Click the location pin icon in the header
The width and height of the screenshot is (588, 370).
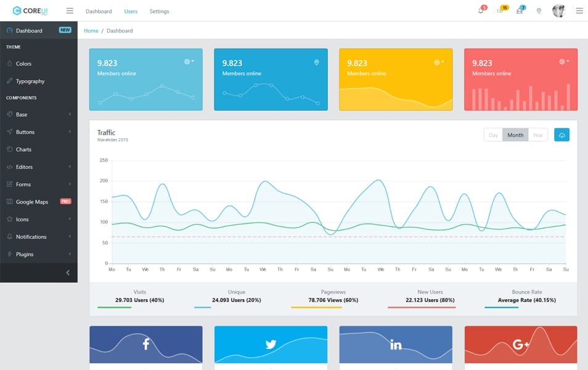(539, 10)
